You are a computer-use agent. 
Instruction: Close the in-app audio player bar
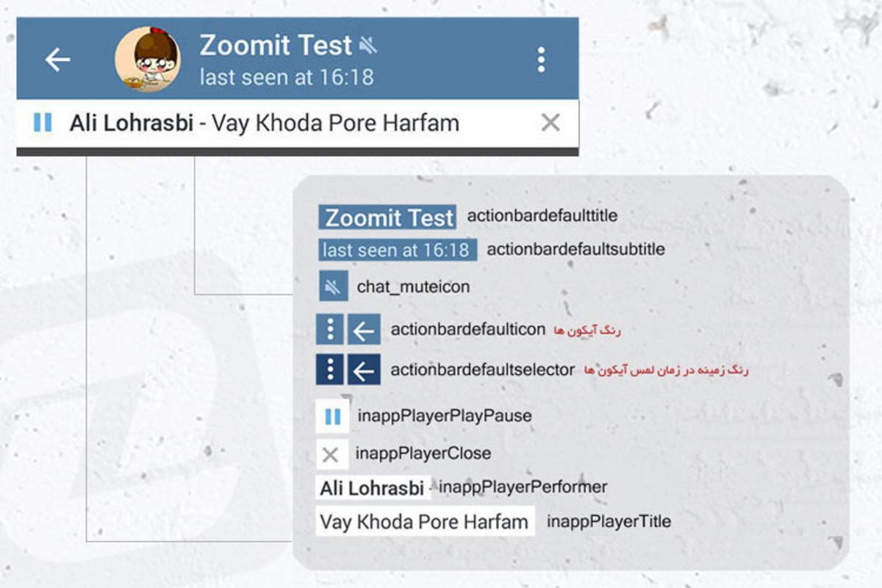551,123
